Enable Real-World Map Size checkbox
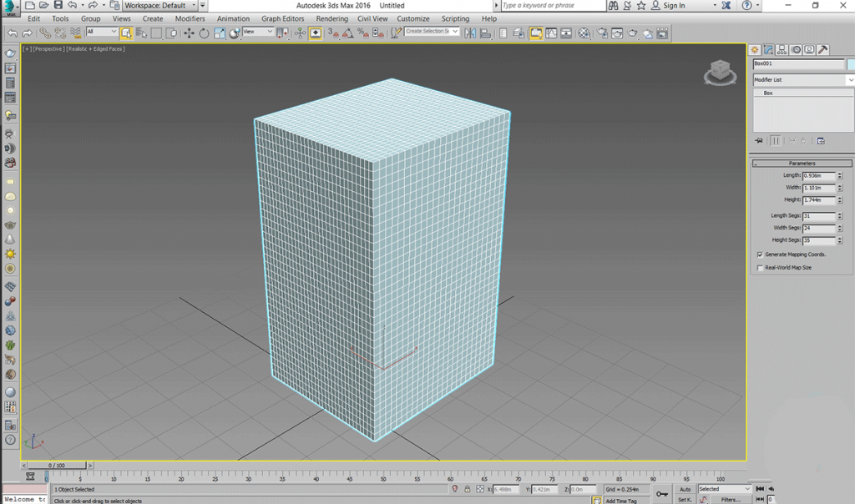The image size is (855, 504). (x=760, y=268)
